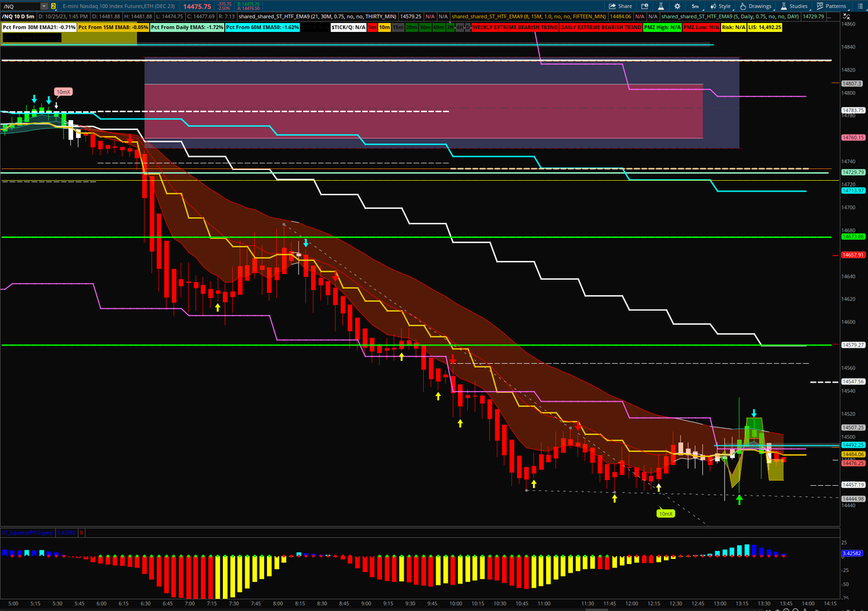Screen dimensions: 868x611
Task: Click the flask Edit Studies icon
Action: 661,6
